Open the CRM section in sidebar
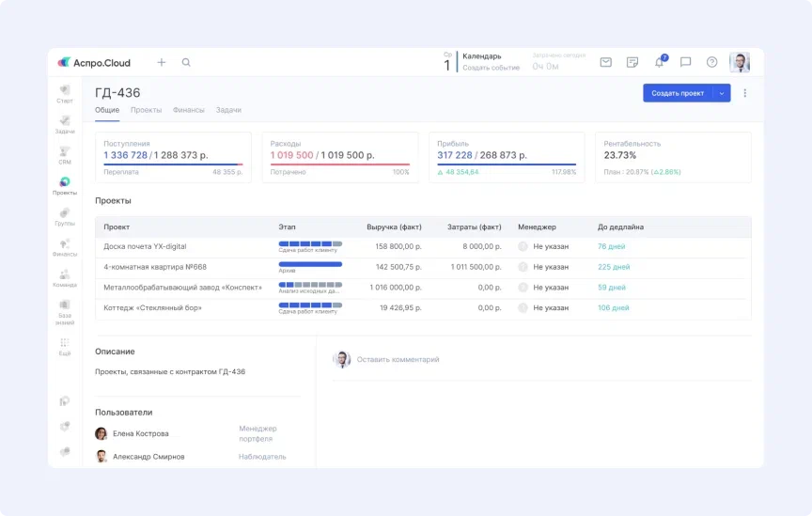Viewport: 812px width, 516px height. tap(65, 154)
